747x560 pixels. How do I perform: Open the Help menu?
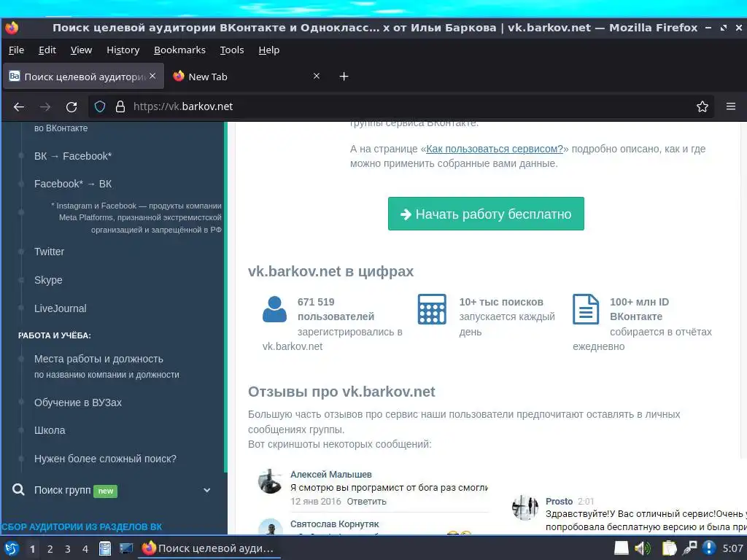point(268,50)
